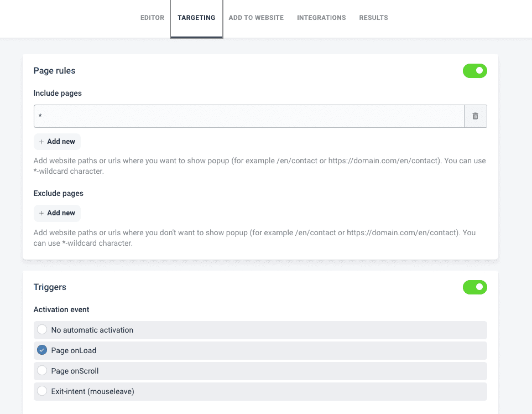The height and width of the screenshot is (414, 532).
Task: Add new exclude pages rule
Action: [x=57, y=213]
